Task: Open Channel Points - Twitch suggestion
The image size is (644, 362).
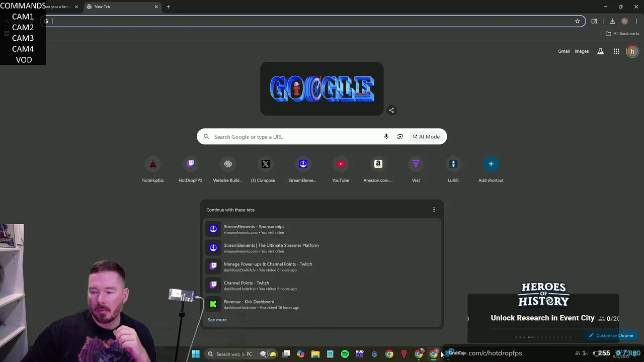Action: point(322,285)
